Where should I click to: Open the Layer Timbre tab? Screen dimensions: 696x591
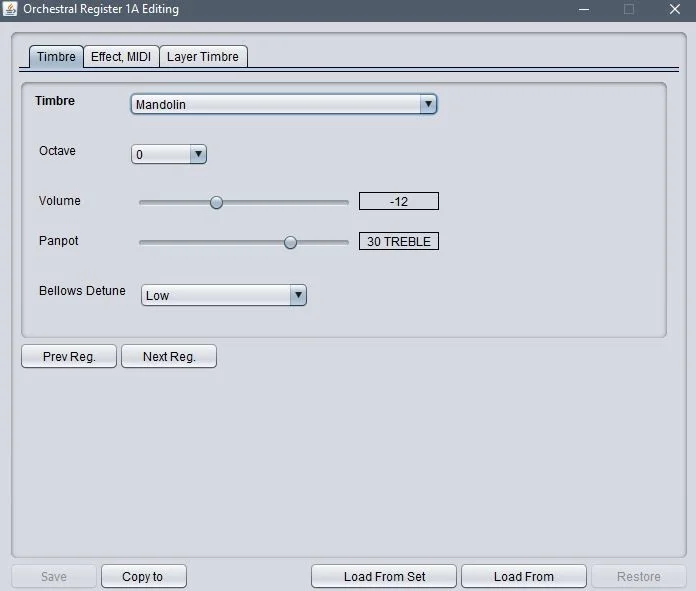click(x=203, y=57)
